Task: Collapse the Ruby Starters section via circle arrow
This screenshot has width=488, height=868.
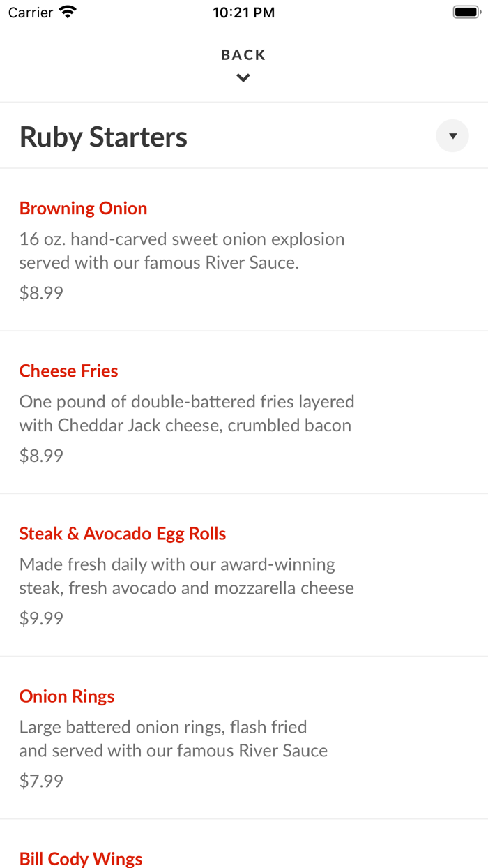Action: coord(452,135)
